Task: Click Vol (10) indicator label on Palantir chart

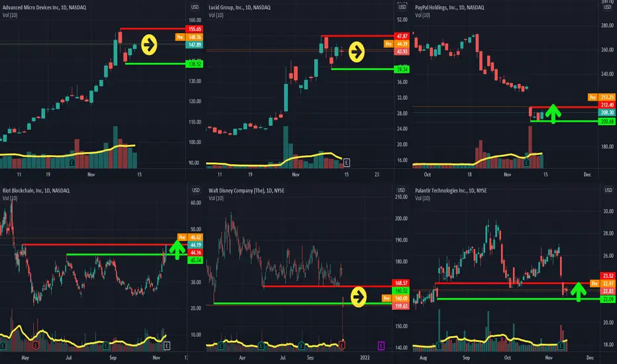Action: coord(422,198)
